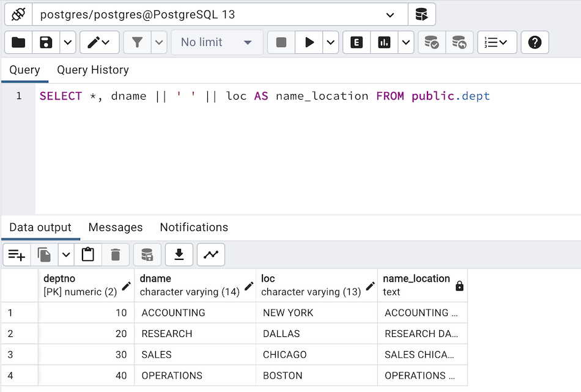Image resolution: width=581 pixels, height=392 pixels.
Task: Download results as CSV file
Action: click(x=179, y=254)
